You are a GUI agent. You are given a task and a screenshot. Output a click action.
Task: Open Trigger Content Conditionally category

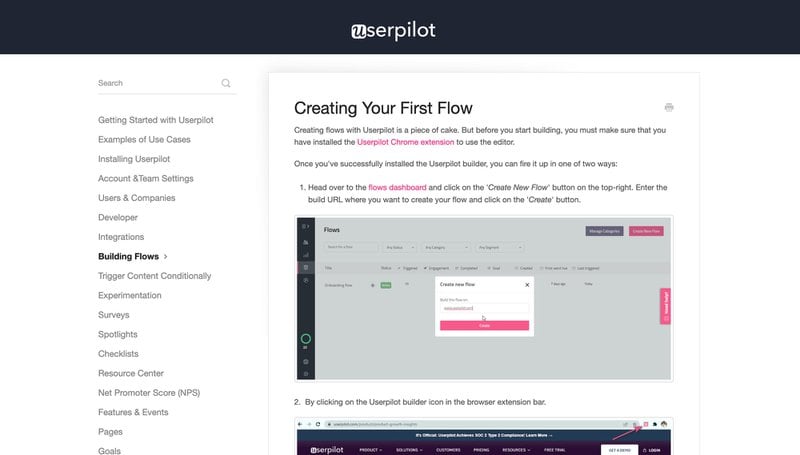point(154,276)
